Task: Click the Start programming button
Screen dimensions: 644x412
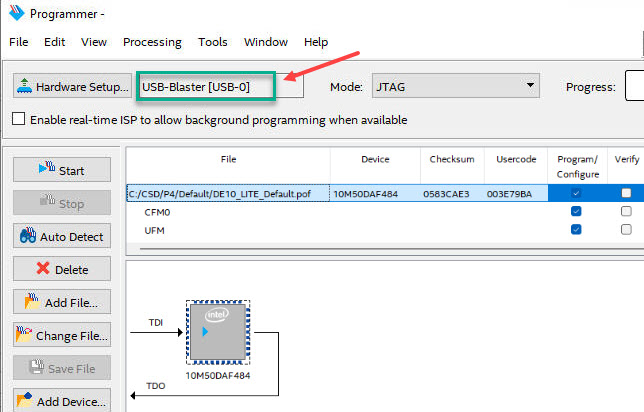Action: 61,171
